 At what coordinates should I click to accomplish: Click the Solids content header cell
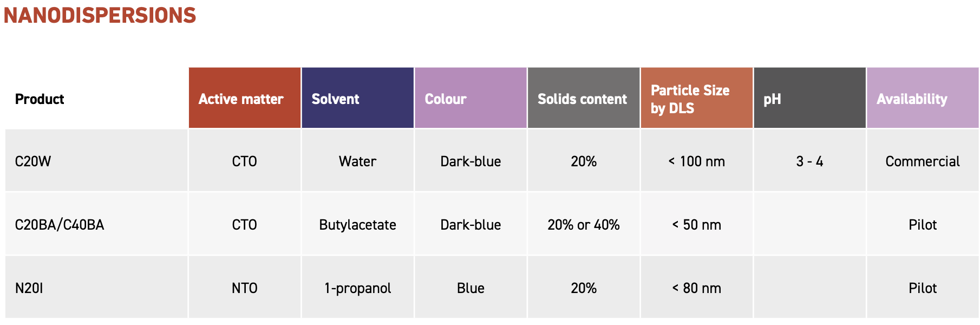click(x=584, y=98)
